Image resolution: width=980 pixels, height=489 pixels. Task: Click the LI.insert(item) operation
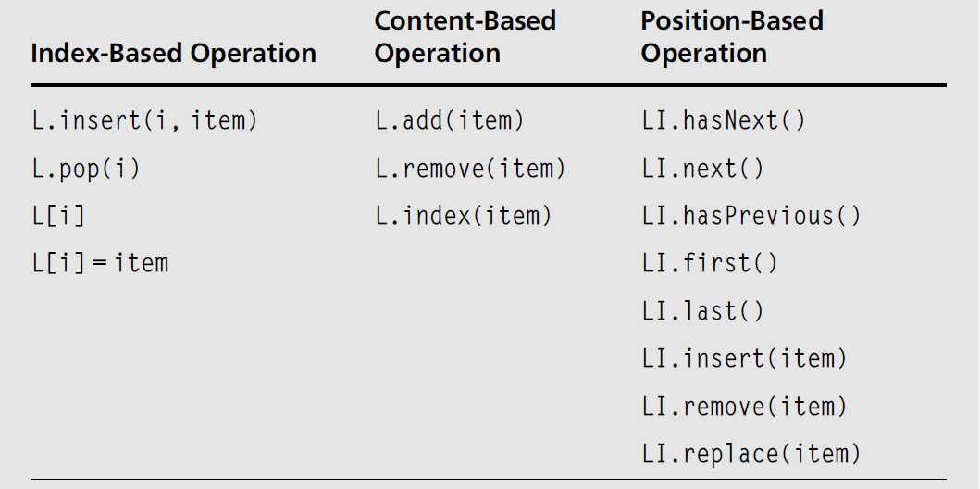[x=744, y=358]
